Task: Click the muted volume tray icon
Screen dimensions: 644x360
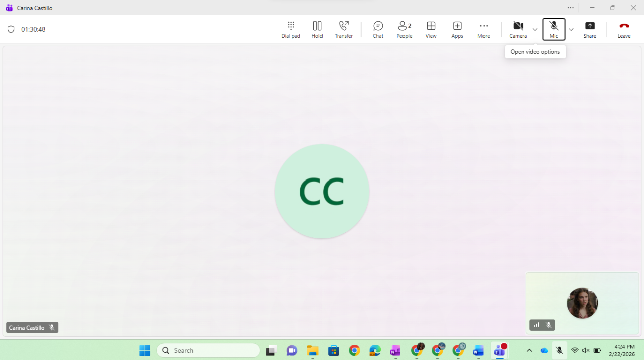Action: pyautogui.click(x=586, y=350)
